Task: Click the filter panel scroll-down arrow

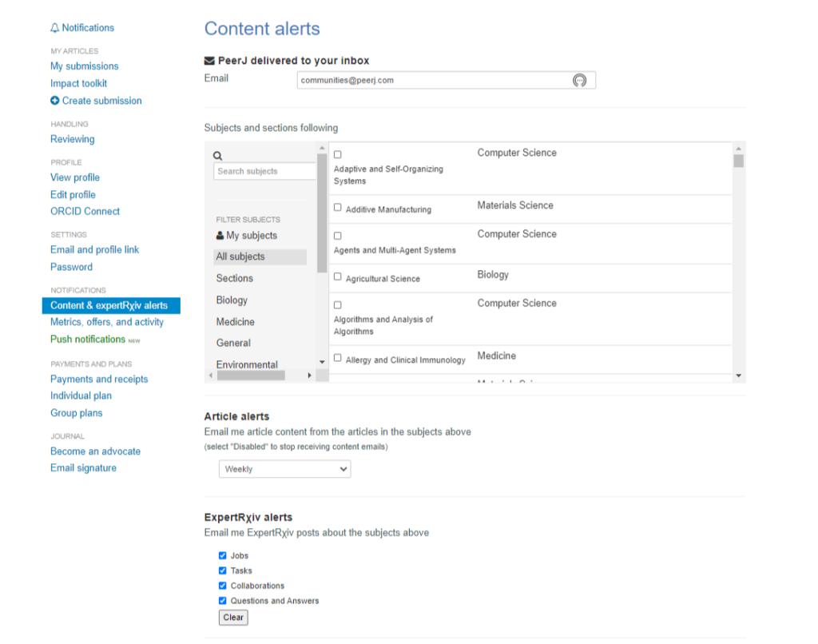Action: pos(322,362)
